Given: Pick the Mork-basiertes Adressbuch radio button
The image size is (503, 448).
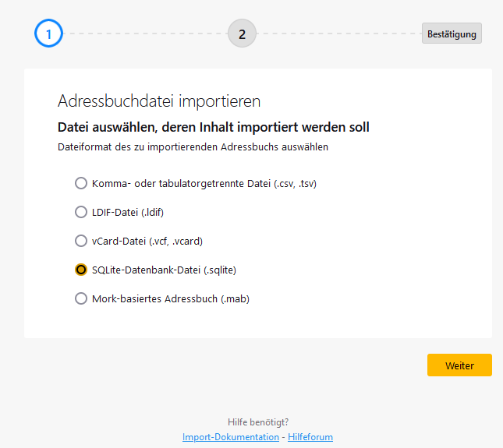Looking at the screenshot, I should pos(80,298).
